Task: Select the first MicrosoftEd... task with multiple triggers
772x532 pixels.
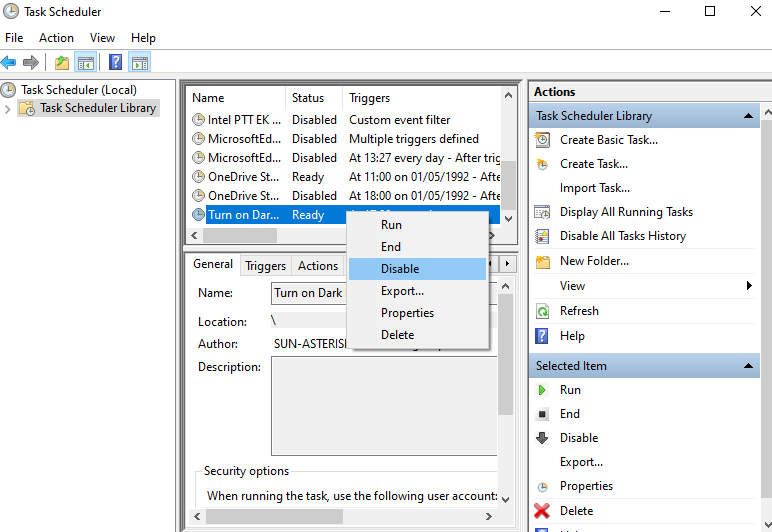Action: 345,139
